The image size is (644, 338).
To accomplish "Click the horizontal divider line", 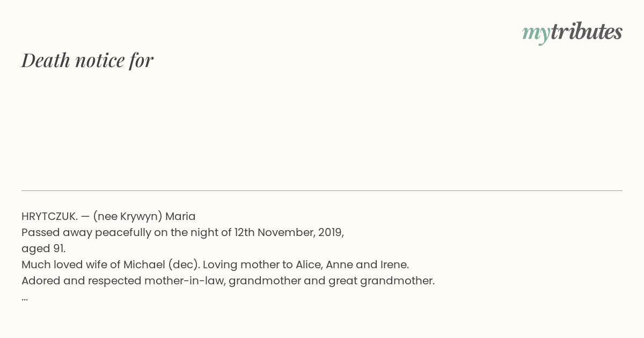I will coord(322,190).
